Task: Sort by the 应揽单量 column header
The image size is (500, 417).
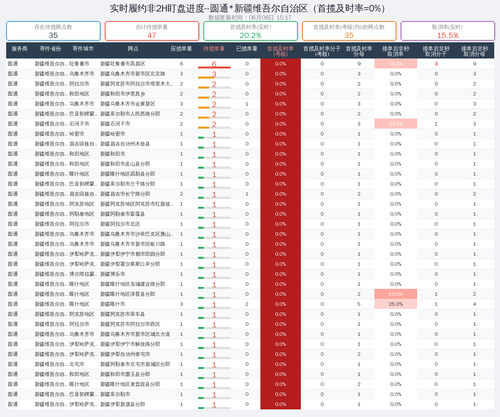Action: pyautogui.click(x=181, y=49)
